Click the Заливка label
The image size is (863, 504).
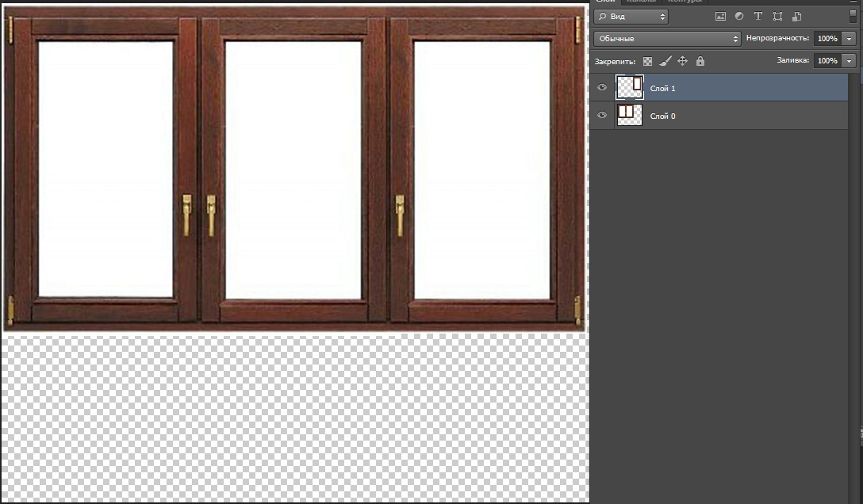792,60
